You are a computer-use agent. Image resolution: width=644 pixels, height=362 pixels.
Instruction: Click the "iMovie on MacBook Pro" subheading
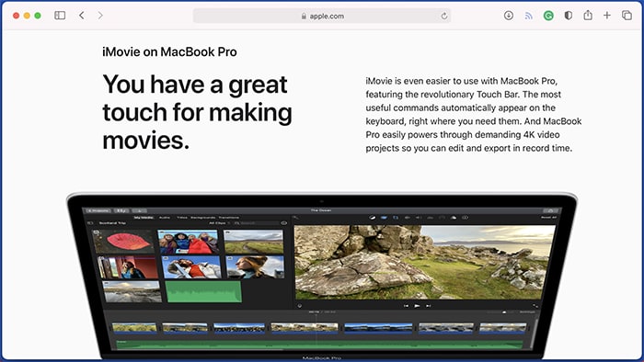tap(169, 52)
